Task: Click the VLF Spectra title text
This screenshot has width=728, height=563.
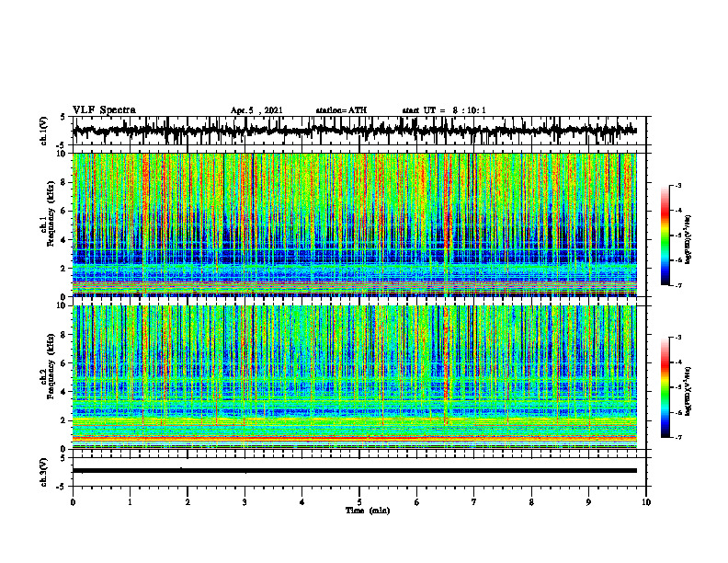Action: pos(104,110)
